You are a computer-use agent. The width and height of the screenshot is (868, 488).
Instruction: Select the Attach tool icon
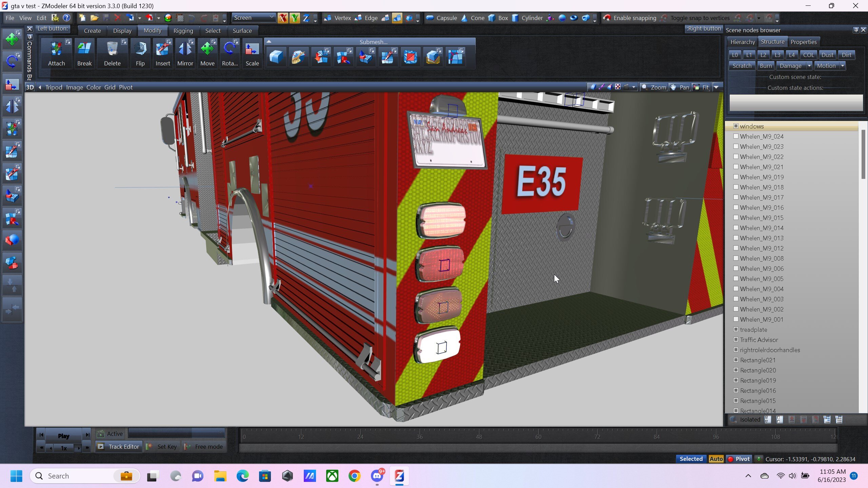point(56,50)
